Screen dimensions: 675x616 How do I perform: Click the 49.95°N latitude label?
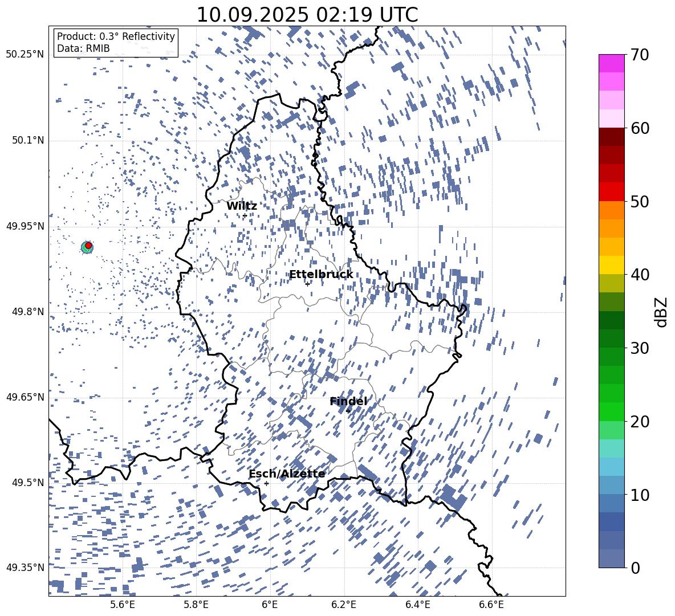(x=25, y=226)
